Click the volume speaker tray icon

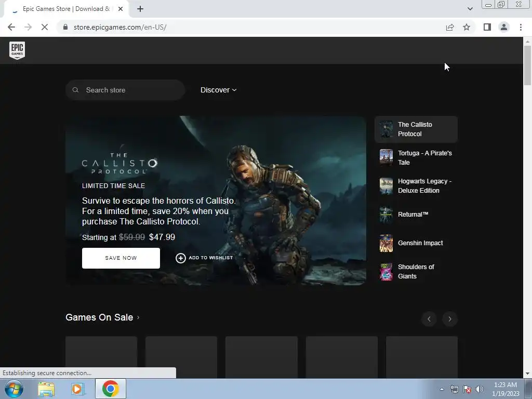tap(480, 389)
